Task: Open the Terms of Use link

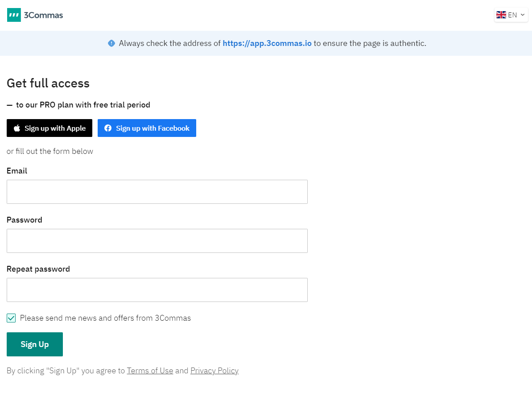Action: pyautogui.click(x=150, y=371)
